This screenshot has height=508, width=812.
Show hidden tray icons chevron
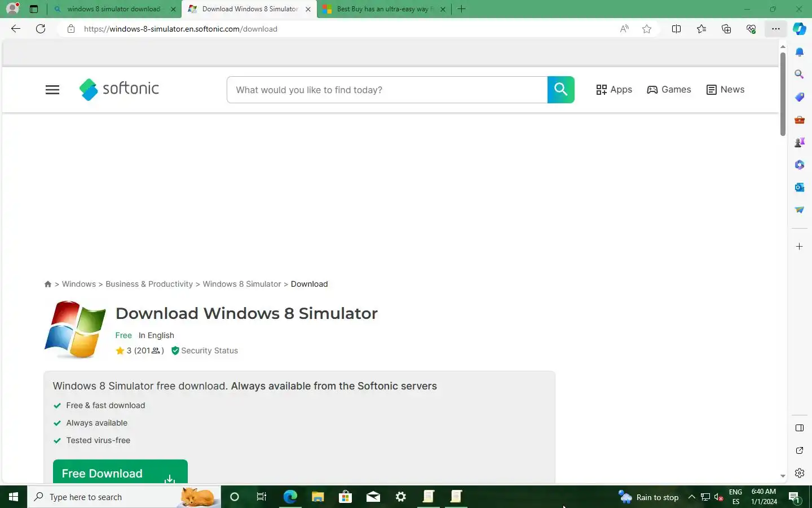[x=691, y=497]
